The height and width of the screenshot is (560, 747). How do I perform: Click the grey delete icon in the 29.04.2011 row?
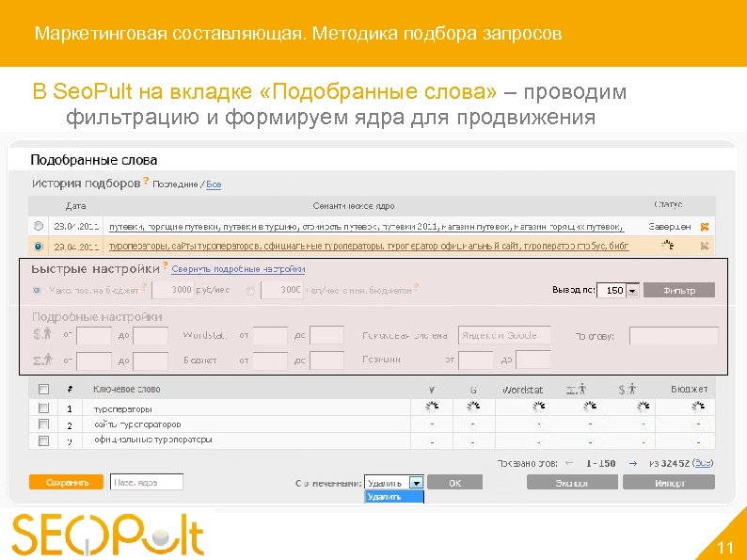(704, 246)
